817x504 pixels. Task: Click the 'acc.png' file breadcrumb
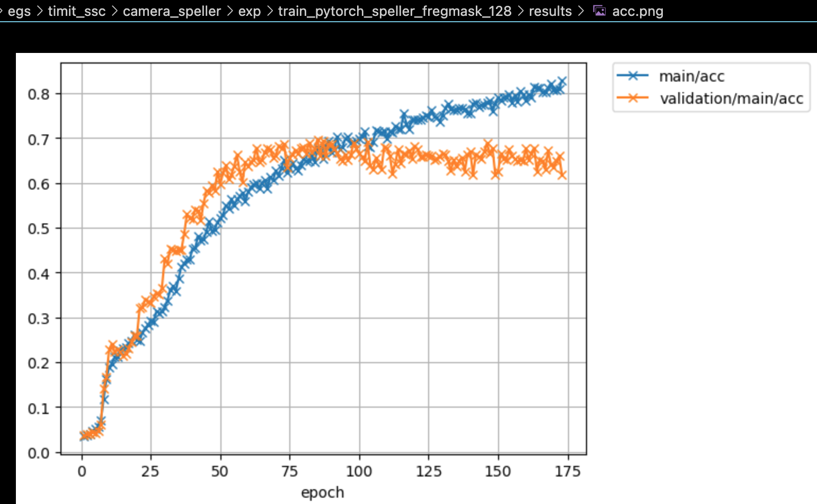(637, 11)
